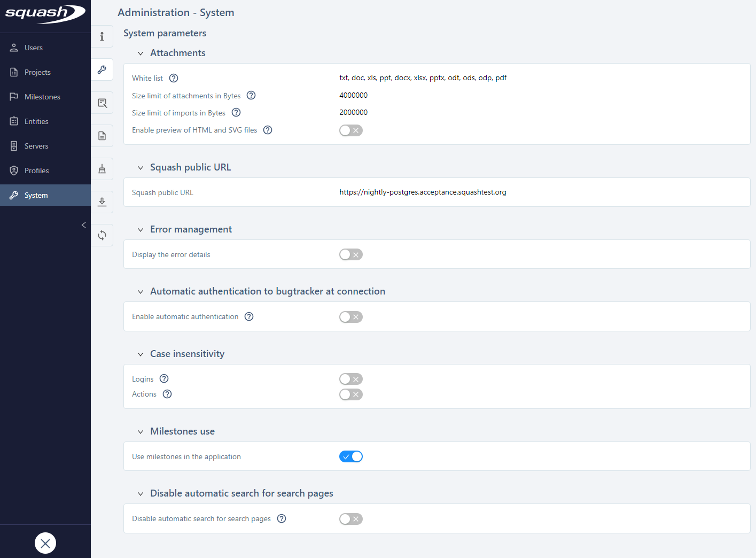
Task: Click the White list help button
Action: click(x=173, y=78)
